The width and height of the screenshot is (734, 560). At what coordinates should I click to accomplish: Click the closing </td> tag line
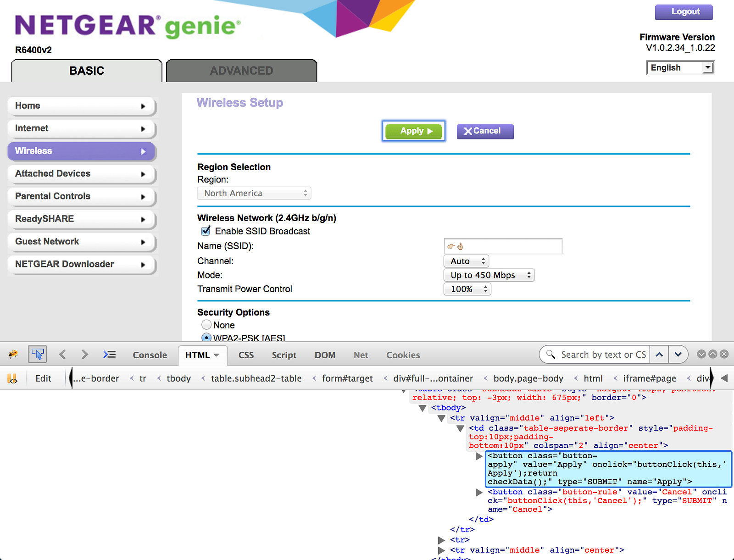(481, 519)
